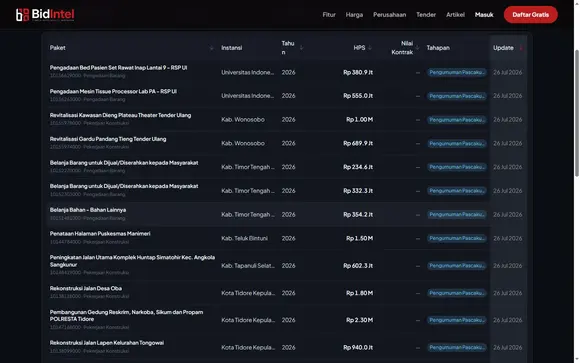580x363 pixels.
Task: Sort table by HPS column arrow
Action: click(x=370, y=48)
